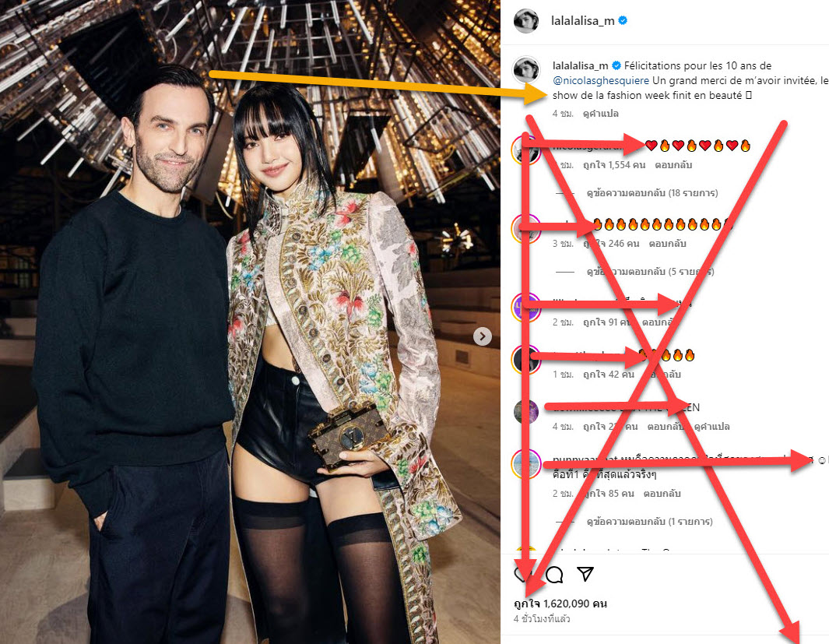
Task: Click ดูคำแปล under the caption
Action: 601,113
